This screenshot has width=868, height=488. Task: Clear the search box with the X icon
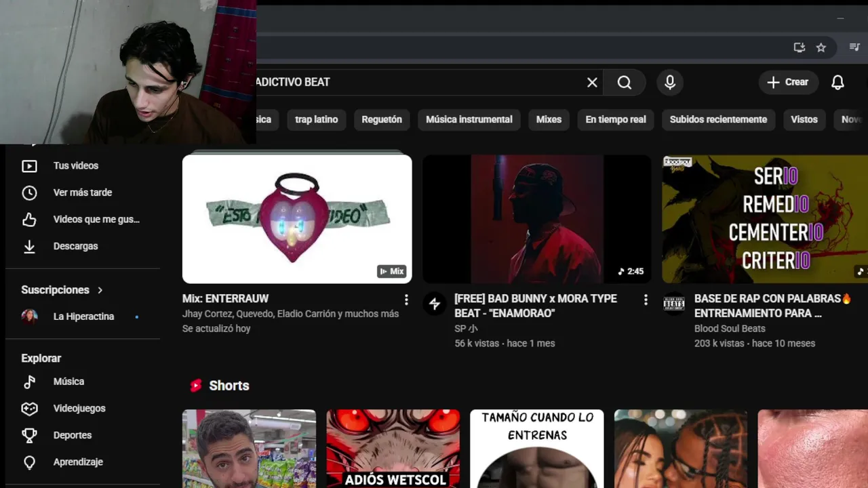pyautogui.click(x=592, y=82)
